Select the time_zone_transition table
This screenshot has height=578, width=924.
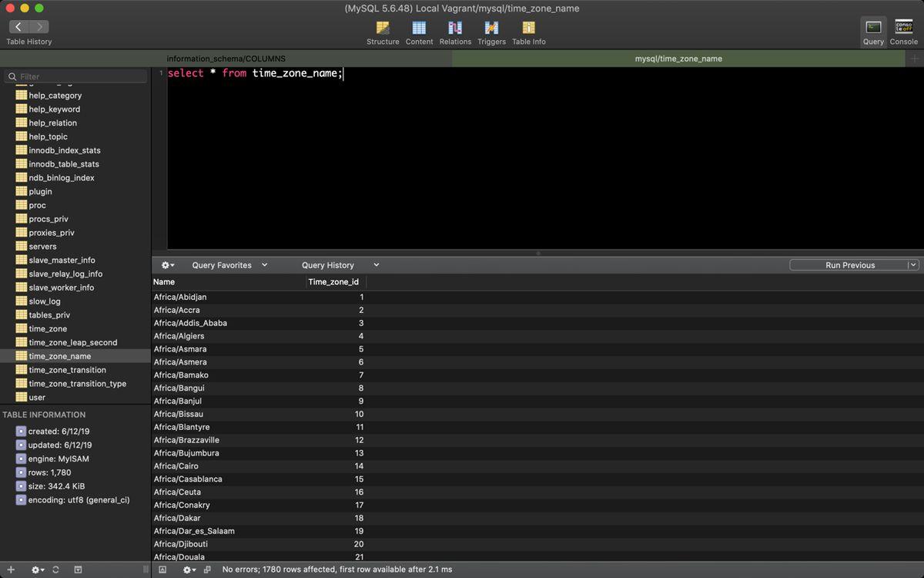tap(67, 370)
